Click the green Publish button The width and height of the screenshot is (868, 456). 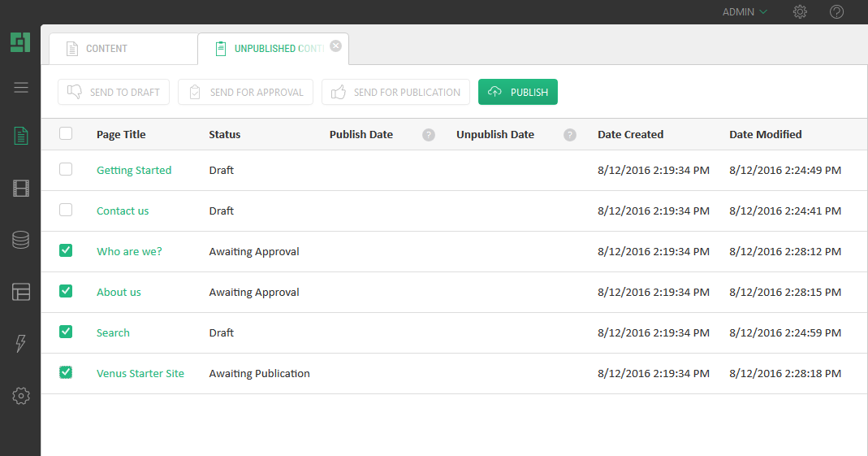pos(517,92)
